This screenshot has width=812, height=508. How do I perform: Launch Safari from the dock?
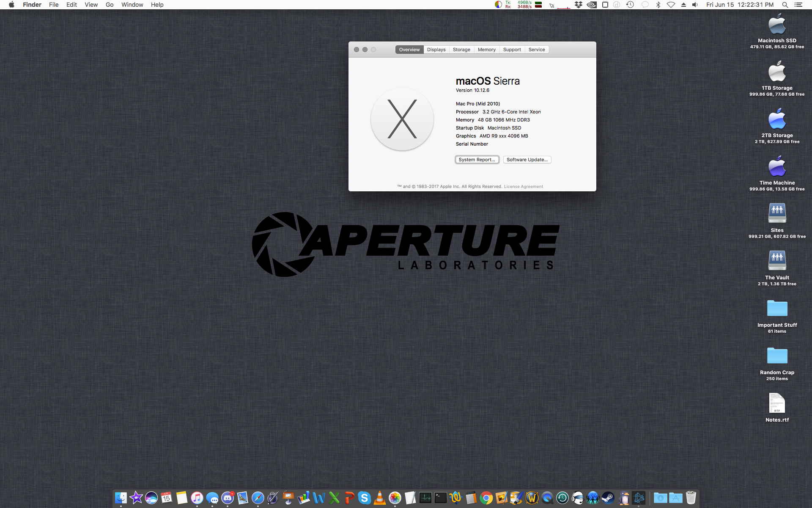pos(258,498)
